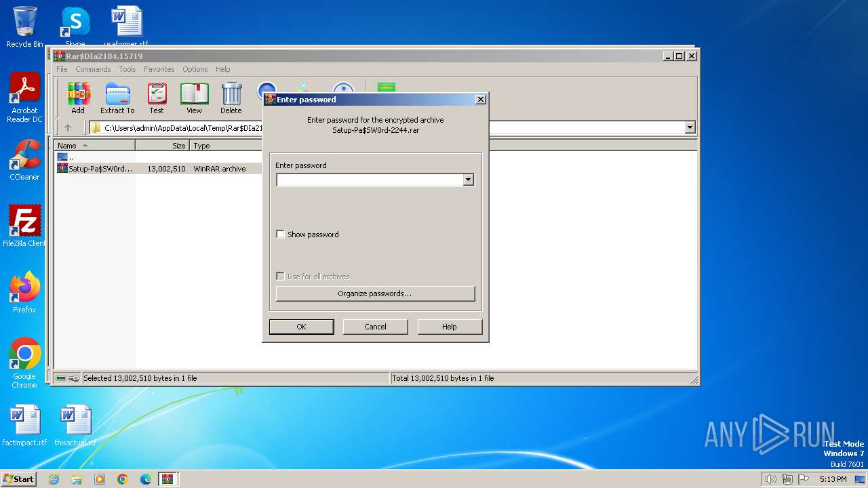Open the media player taskbar icon

tap(100, 479)
